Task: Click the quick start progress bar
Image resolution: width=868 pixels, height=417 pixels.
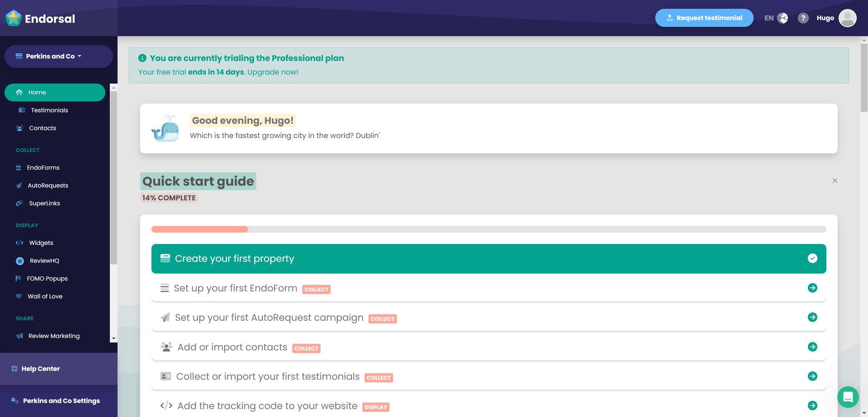Action: coord(489,229)
